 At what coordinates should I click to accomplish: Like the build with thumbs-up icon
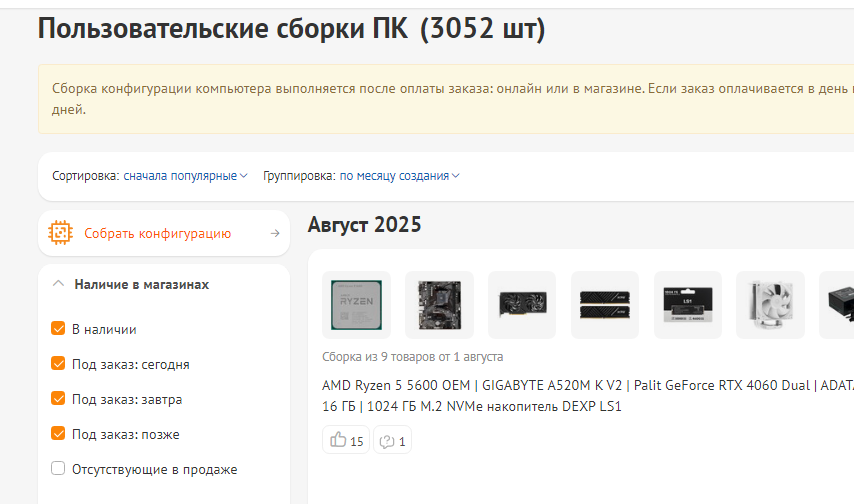(346, 440)
